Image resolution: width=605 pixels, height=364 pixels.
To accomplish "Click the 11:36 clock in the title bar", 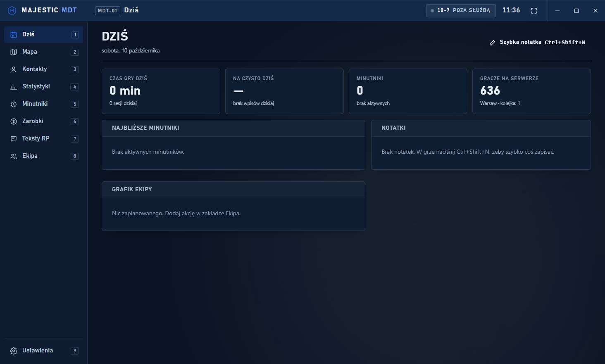I will (x=511, y=10).
